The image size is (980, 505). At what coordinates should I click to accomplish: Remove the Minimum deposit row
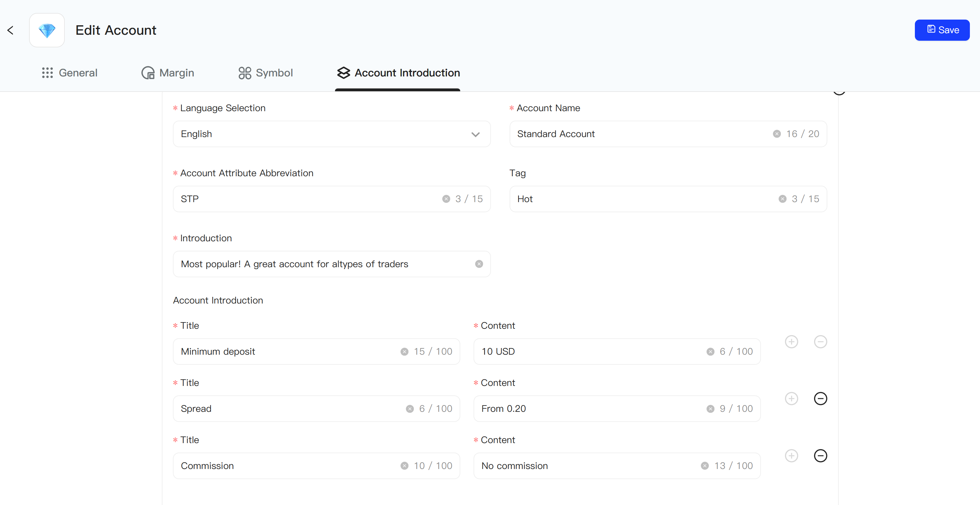point(820,342)
